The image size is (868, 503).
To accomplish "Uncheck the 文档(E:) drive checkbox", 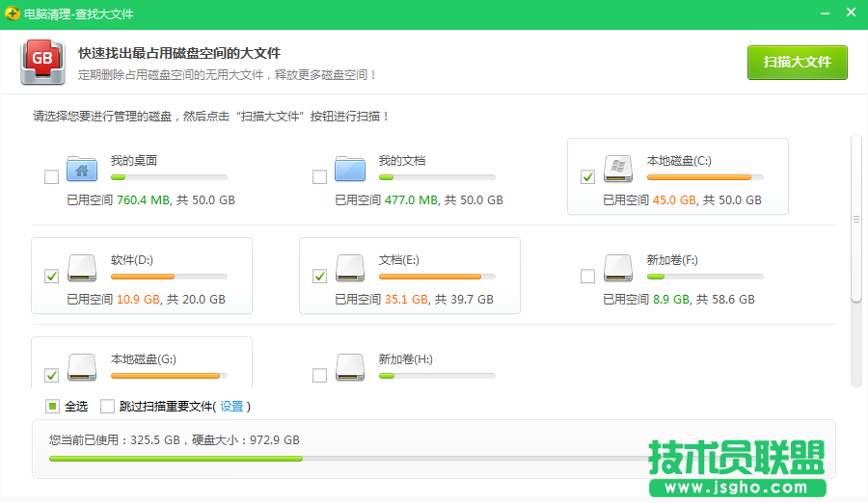I will coord(319,277).
